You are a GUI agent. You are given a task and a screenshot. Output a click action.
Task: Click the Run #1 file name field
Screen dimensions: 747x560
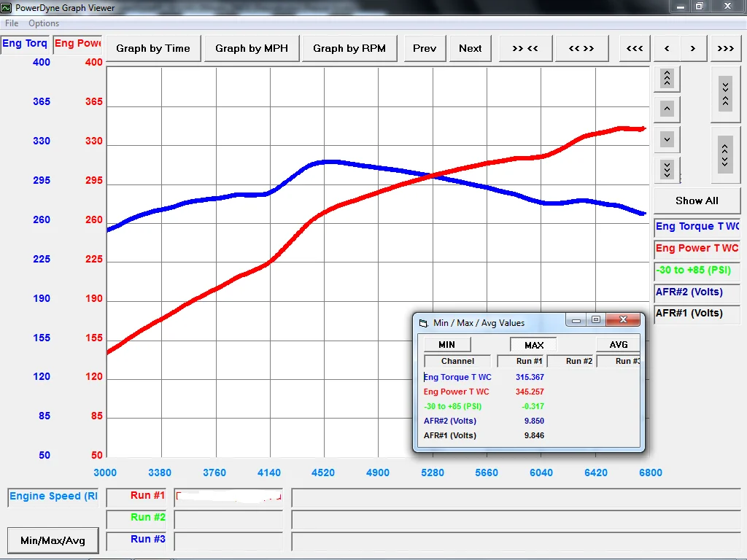tap(228, 497)
